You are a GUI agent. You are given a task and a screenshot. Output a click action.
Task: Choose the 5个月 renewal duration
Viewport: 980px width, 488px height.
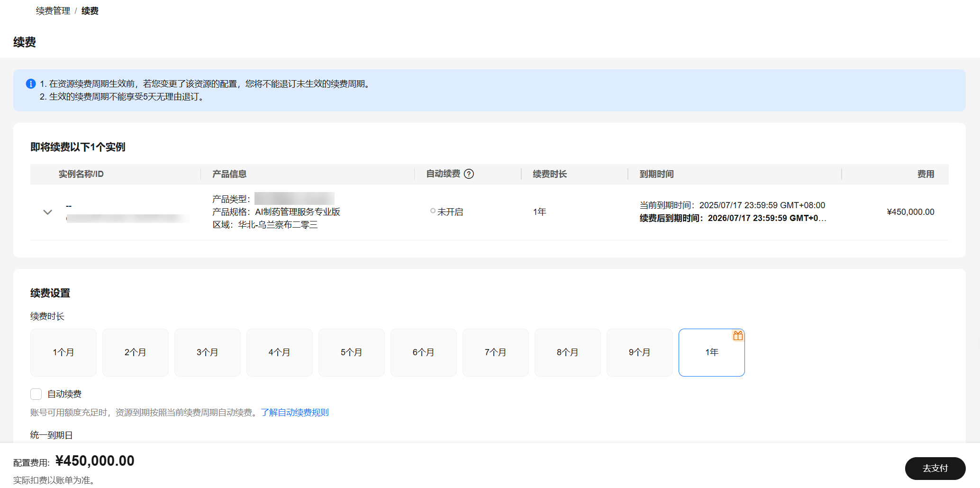pos(352,352)
